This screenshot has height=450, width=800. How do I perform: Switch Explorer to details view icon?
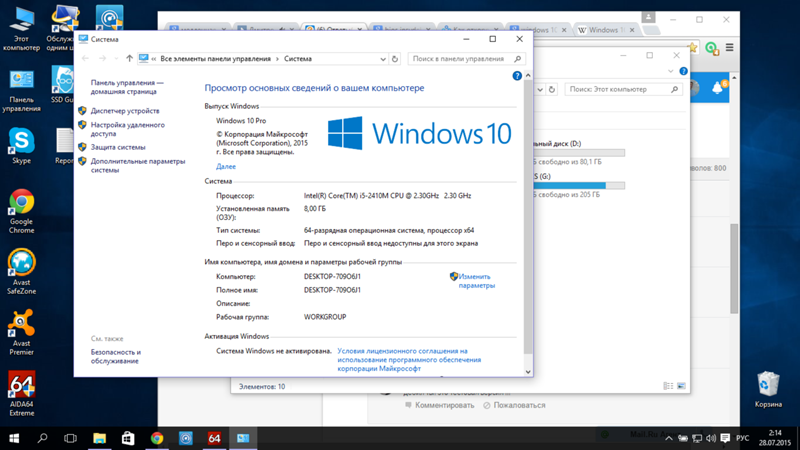pyautogui.click(x=667, y=386)
